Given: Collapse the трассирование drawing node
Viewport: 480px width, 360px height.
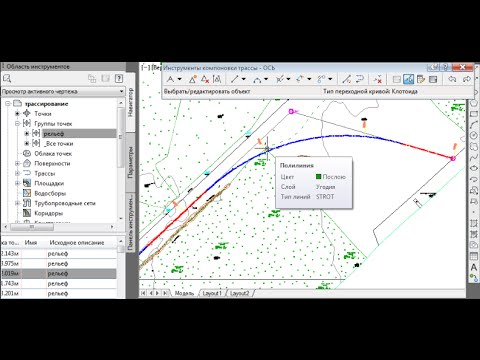Looking at the screenshot, I should tap(8, 104).
